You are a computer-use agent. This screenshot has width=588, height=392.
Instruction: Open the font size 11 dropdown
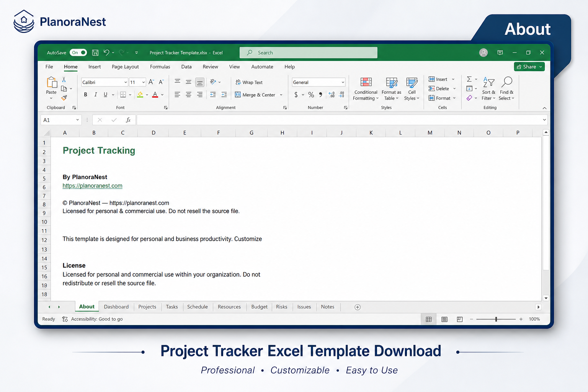(x=144, y=82)
